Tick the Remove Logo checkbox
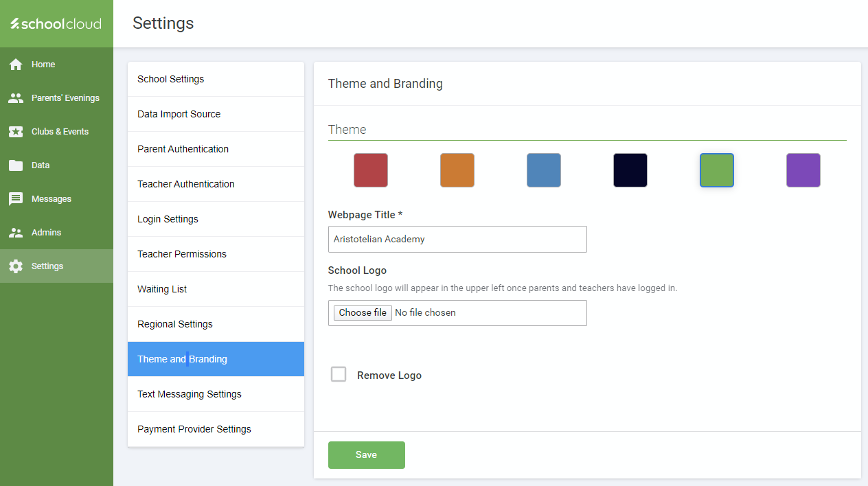Viewport: 868px width, 486px height. point(339,375)
